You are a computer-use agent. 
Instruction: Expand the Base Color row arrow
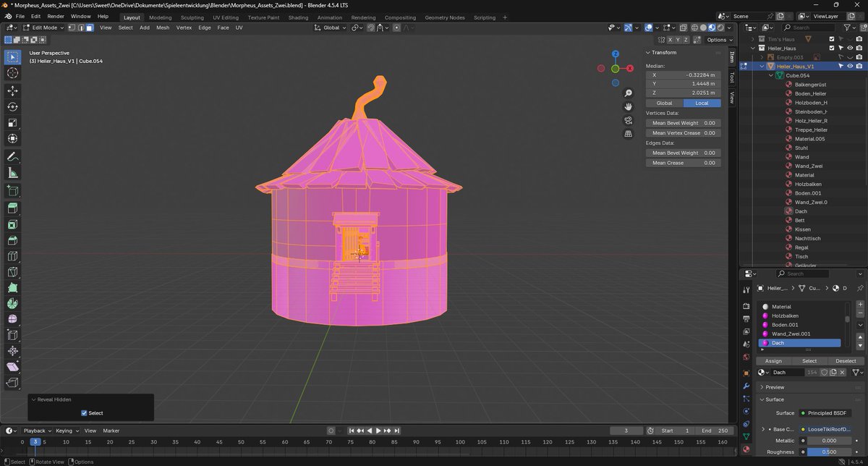pyautogui.click(x=764, y=429)
